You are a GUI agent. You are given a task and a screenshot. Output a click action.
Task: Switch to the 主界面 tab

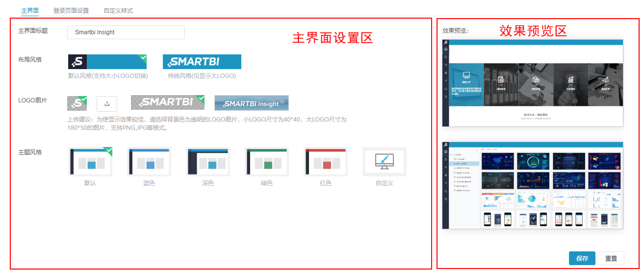(x=30, y=10)
